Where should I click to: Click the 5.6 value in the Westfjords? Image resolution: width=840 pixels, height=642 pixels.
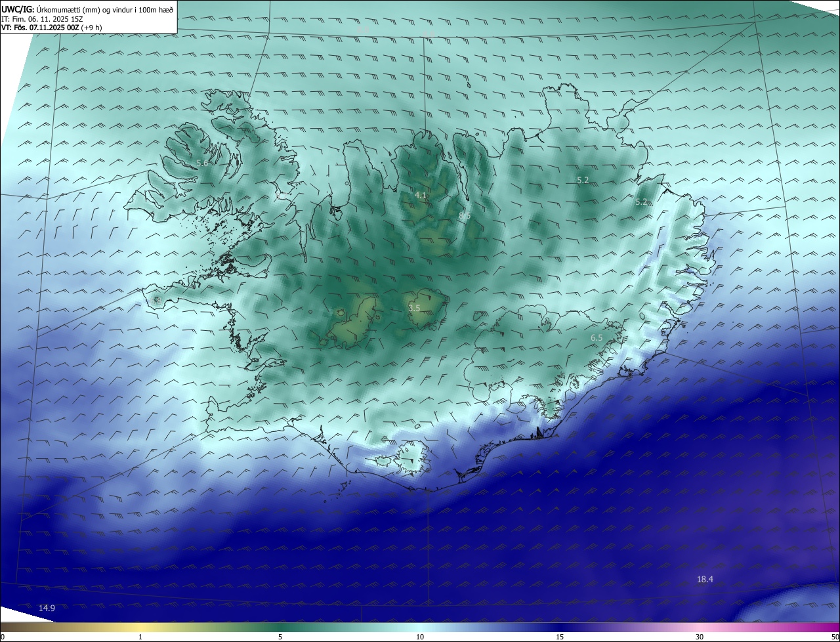tap(202, 163)
